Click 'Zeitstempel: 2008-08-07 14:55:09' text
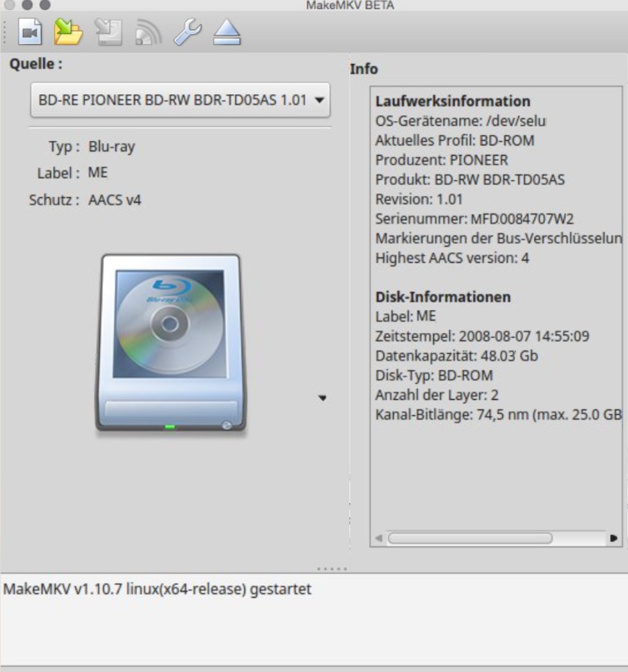Viewport: 628px width, 672px height. tap(482, 336)
